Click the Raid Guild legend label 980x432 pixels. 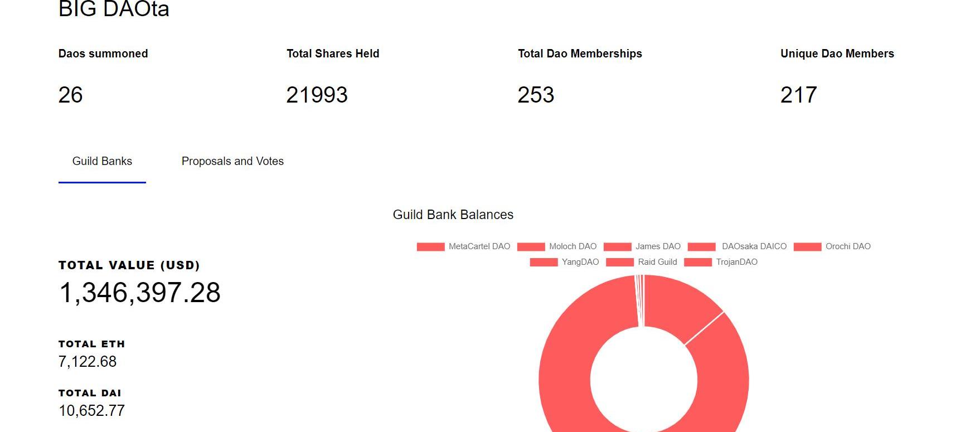657,262
